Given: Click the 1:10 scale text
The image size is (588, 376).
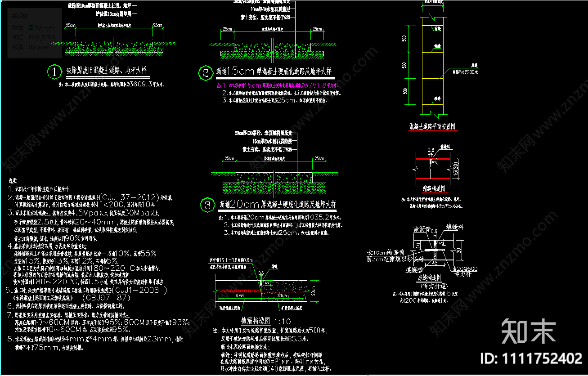Looking at the screenshot, I should pos(283,321).
